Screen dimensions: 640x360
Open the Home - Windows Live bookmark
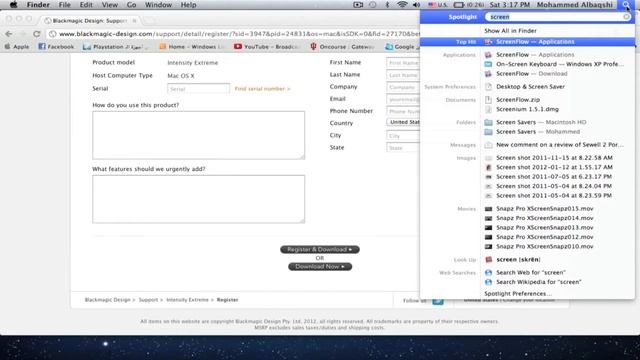coord(192,47)
